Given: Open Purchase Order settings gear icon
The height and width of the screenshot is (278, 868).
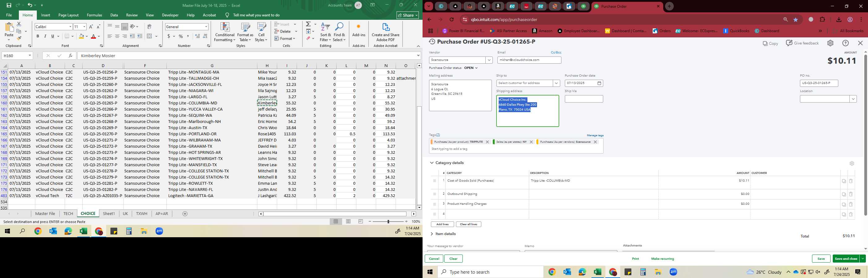Looking at the screenshot, I should pos(830,43).
